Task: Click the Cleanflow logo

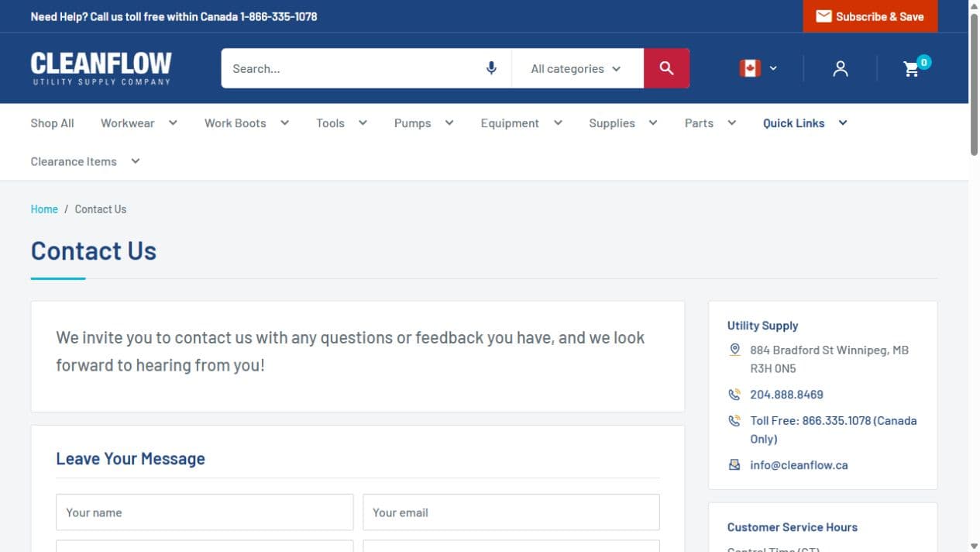Action: pyautogui.click(x=101, y=68)
